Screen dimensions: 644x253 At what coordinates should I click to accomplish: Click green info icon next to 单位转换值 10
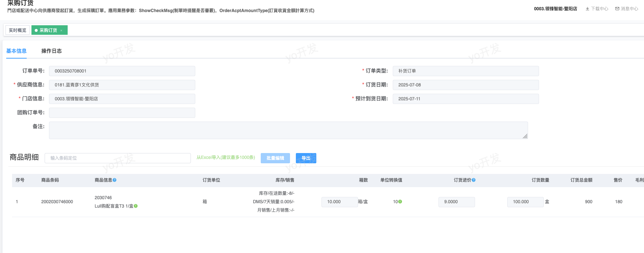[400, 202]
